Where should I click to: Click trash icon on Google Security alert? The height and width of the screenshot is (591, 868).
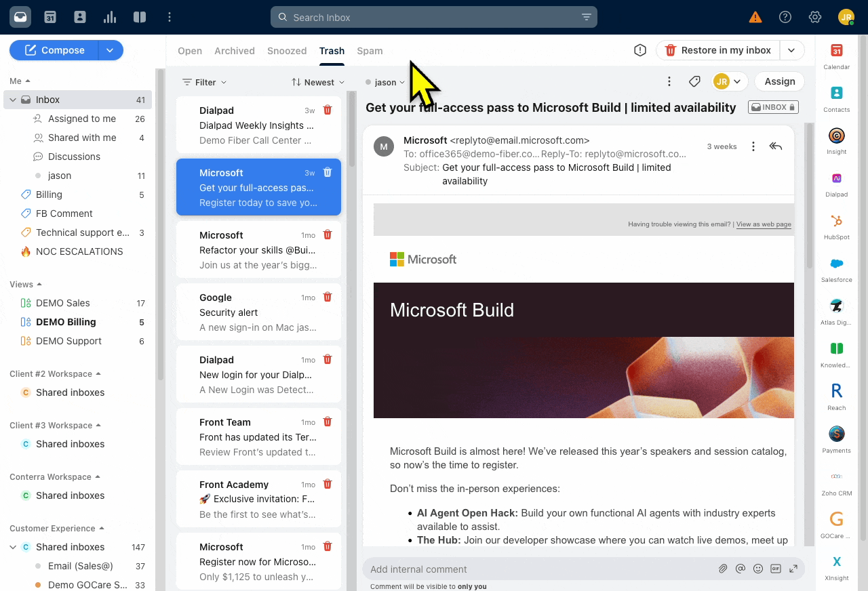[x=328, y=297]
